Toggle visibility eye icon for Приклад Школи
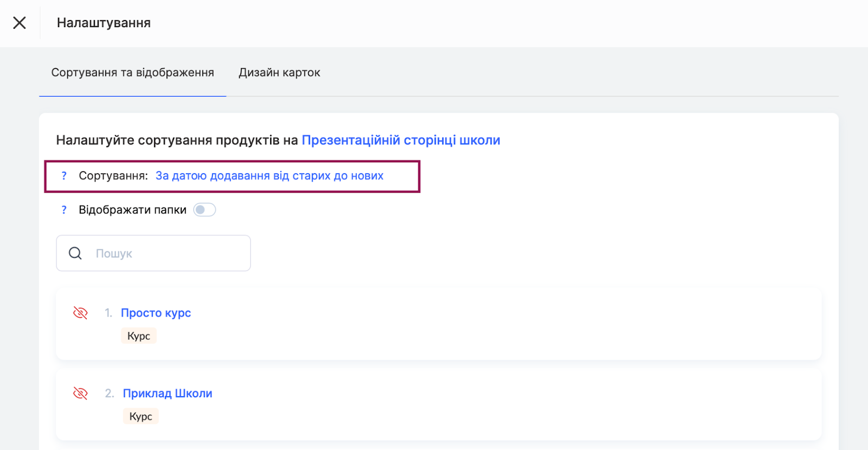 coord(80,394)
